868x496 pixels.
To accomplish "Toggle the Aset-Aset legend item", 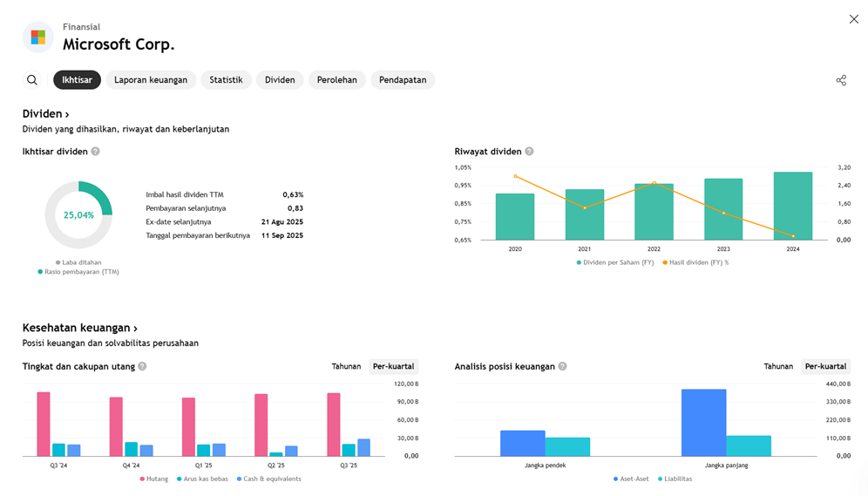I will 631,479.
